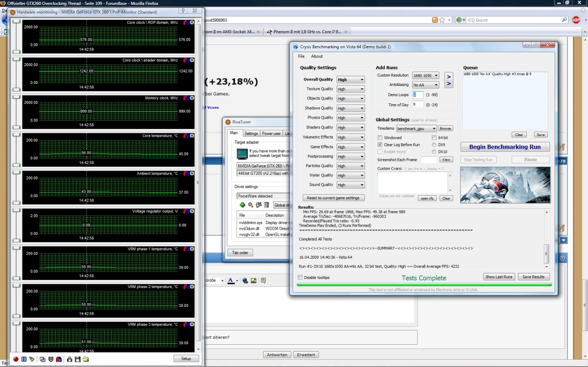The width and height of the screenshot is (588, 367).
Task: Click the overlapping windows icon in monitoring toolbar
Action: (x=43, y=359)
